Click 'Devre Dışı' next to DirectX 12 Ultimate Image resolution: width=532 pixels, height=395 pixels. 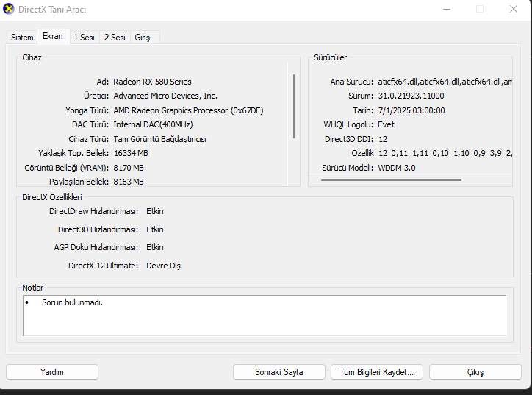(x=164, y=266)
